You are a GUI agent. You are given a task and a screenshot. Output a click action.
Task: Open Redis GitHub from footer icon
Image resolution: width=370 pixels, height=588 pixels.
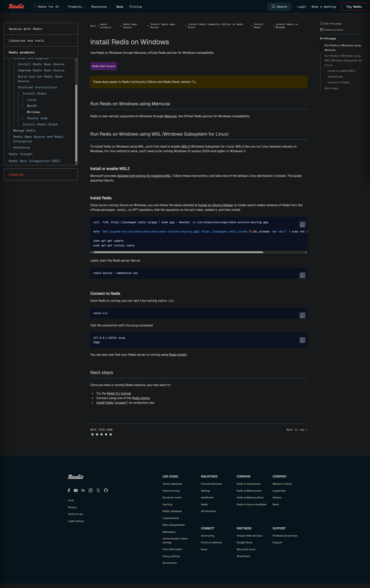click(x=106, y=490)
